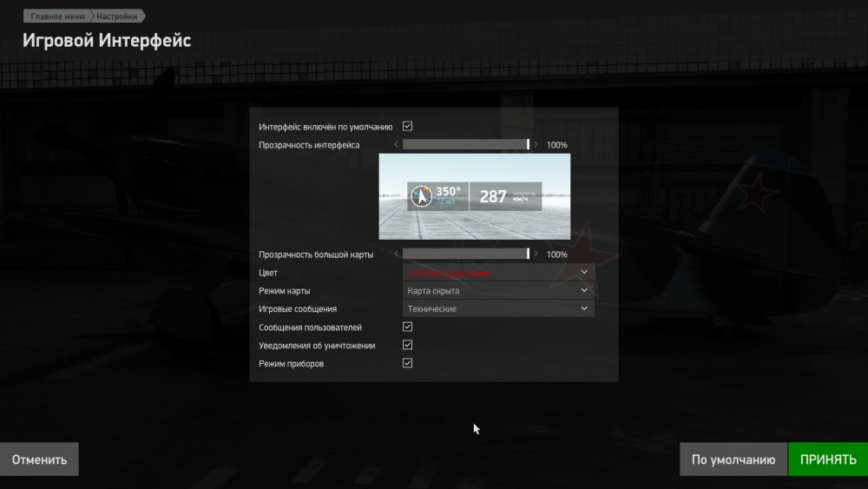Click the Прозрачность большой карты 100% value

557,254
